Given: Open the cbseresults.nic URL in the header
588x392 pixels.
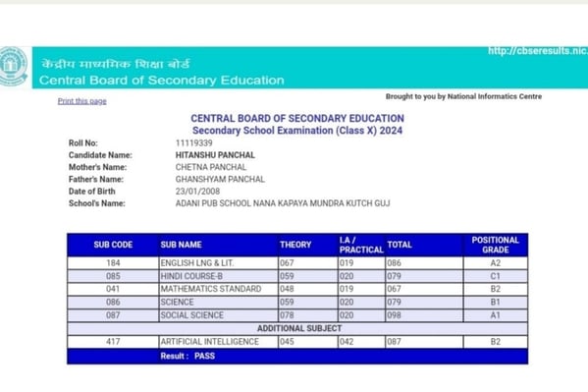Looking at the screenshot, I should click(538, 51).
